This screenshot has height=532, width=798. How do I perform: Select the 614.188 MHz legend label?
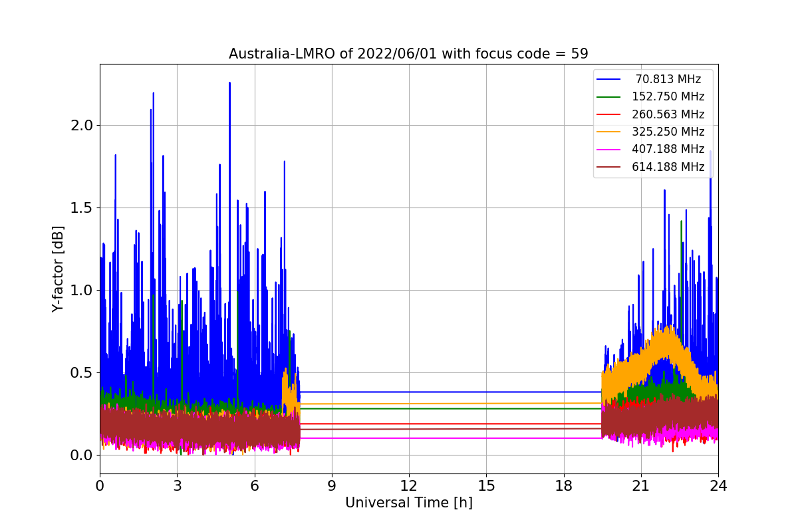coord(668,167)
